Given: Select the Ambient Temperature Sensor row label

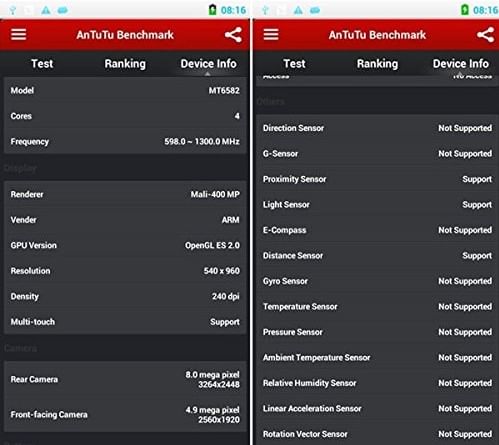Looking at the screenshot, I should point(317,358).
